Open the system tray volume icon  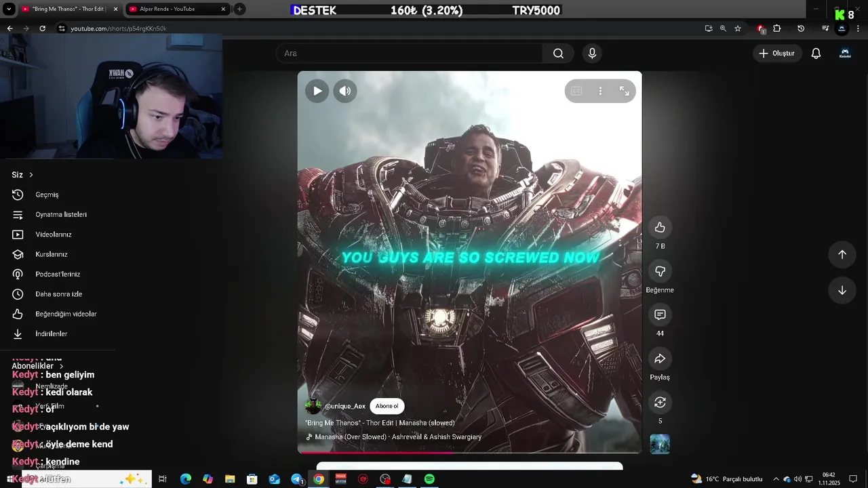point(797,479)
